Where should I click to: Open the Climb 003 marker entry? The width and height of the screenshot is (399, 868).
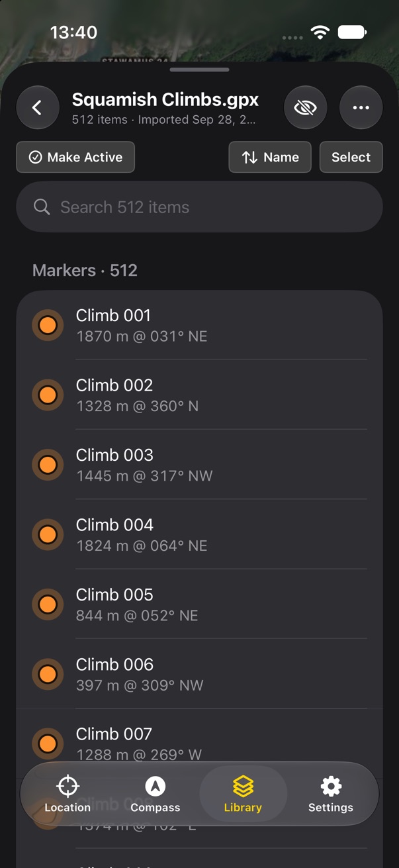[x=199, y=465]
